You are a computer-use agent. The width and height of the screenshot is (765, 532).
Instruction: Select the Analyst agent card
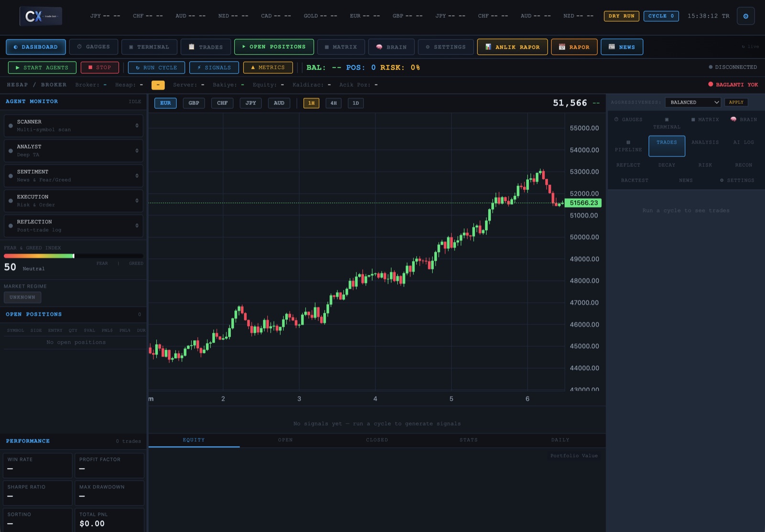point(74,151)
